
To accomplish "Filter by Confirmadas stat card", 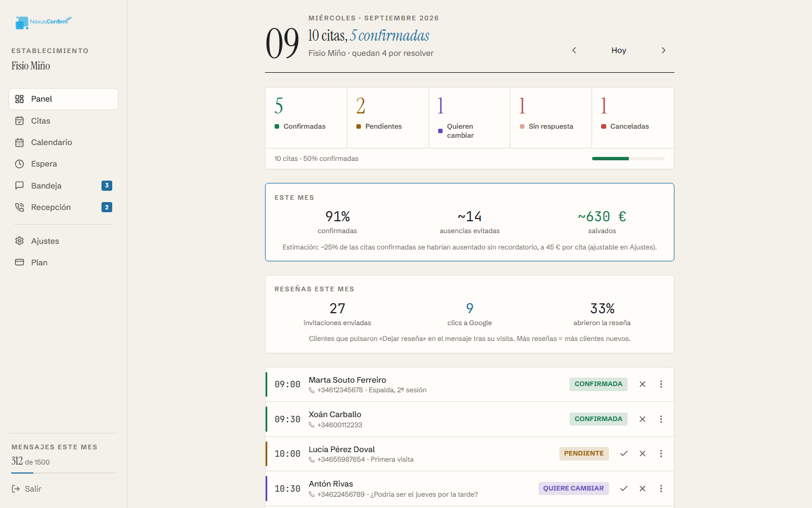I will 306,118.
